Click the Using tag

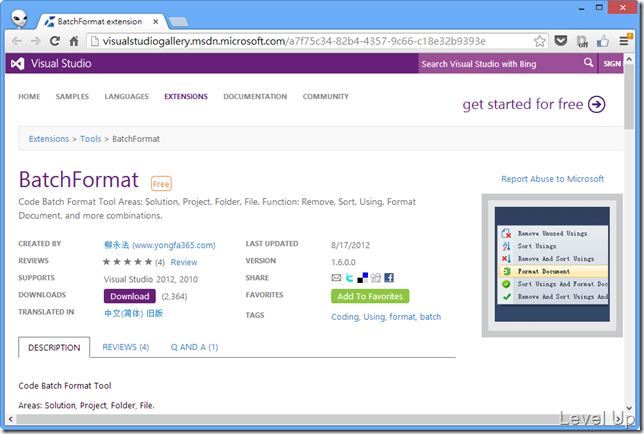[374, 317]
